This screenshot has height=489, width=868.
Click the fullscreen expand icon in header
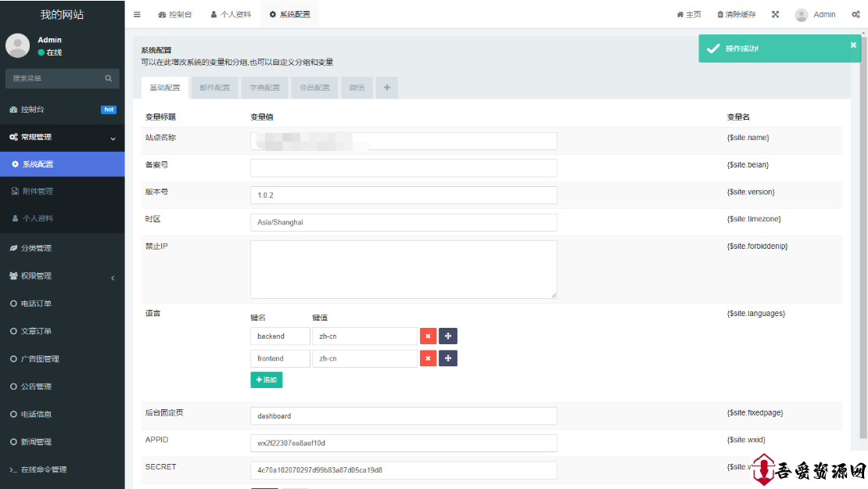pos(775,15)
